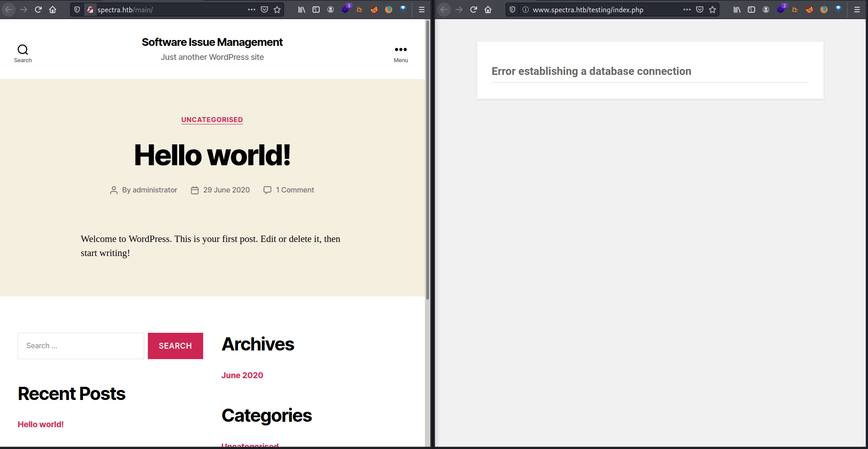Save testing/index.php page to Pocket
Viewport: 868px width, 449px height.
[700, 10]
